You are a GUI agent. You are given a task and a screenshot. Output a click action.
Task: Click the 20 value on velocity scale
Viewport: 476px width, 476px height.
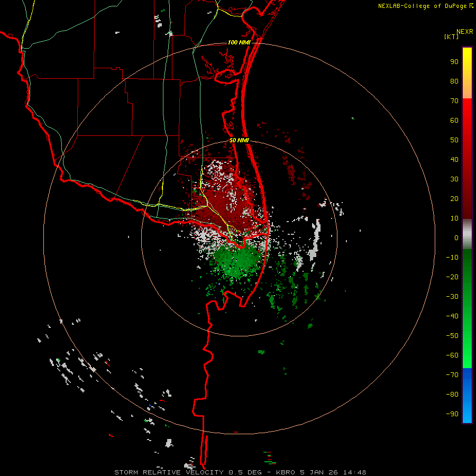(454, 198)
